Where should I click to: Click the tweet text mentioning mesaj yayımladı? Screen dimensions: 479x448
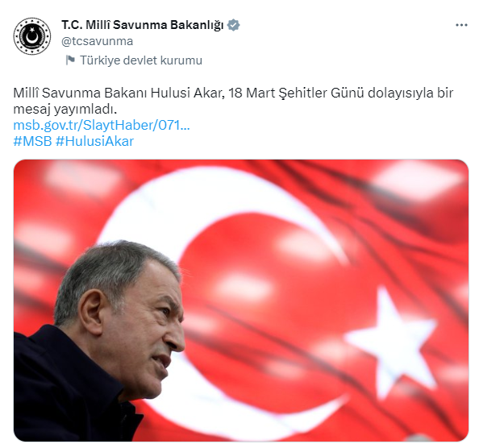point(65,110)
